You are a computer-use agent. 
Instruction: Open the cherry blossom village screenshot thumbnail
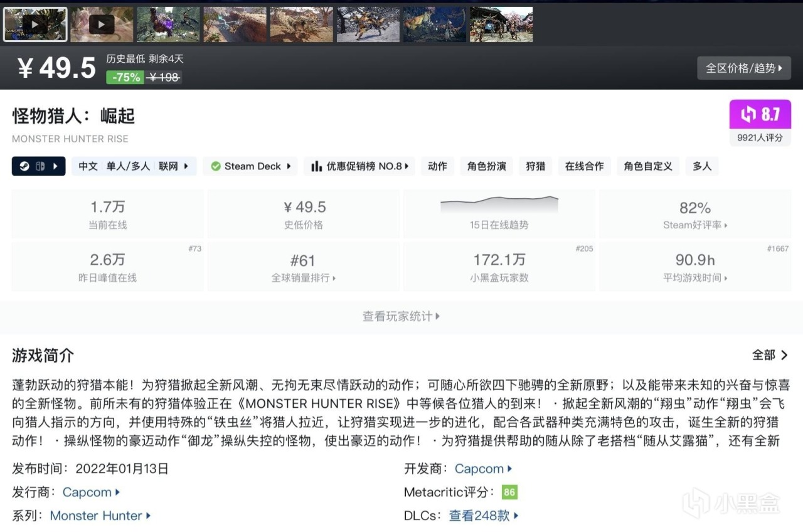(x=501, y=24)
